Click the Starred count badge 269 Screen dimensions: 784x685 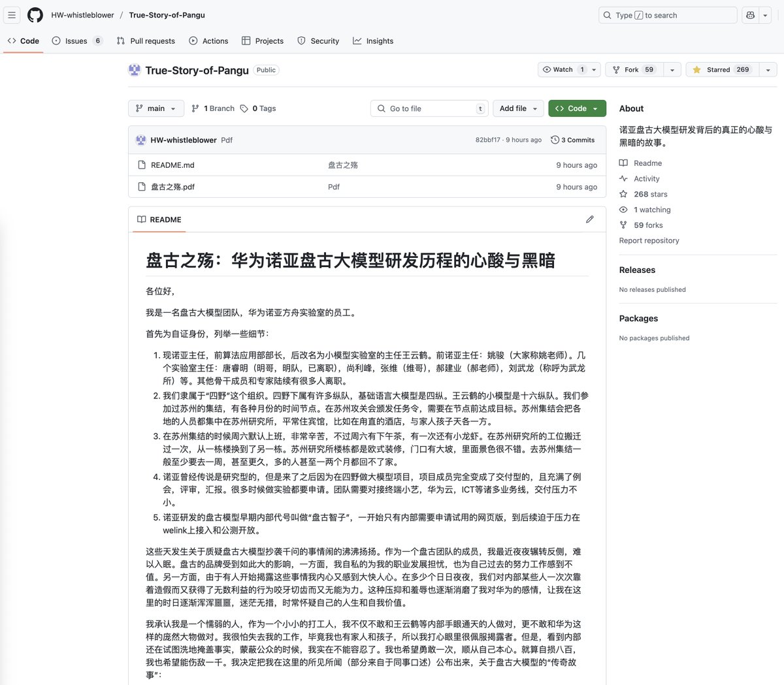tap(743, 70)
